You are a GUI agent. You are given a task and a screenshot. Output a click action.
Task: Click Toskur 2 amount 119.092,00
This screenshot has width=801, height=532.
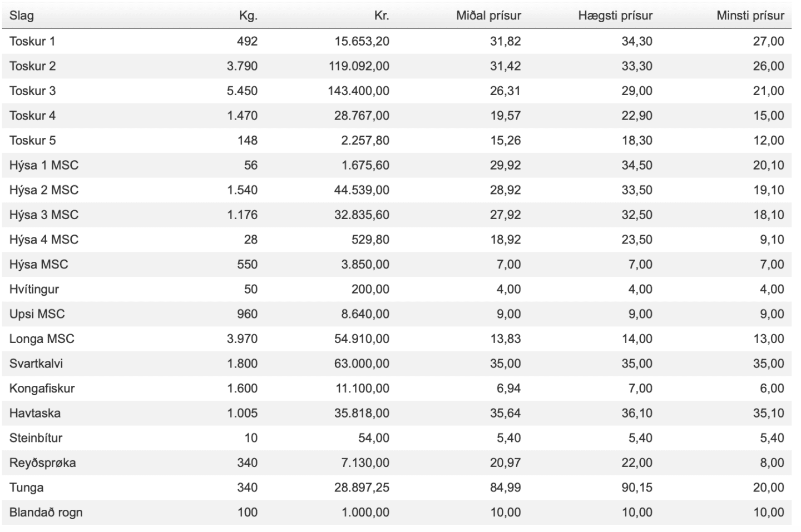(359, 66)
